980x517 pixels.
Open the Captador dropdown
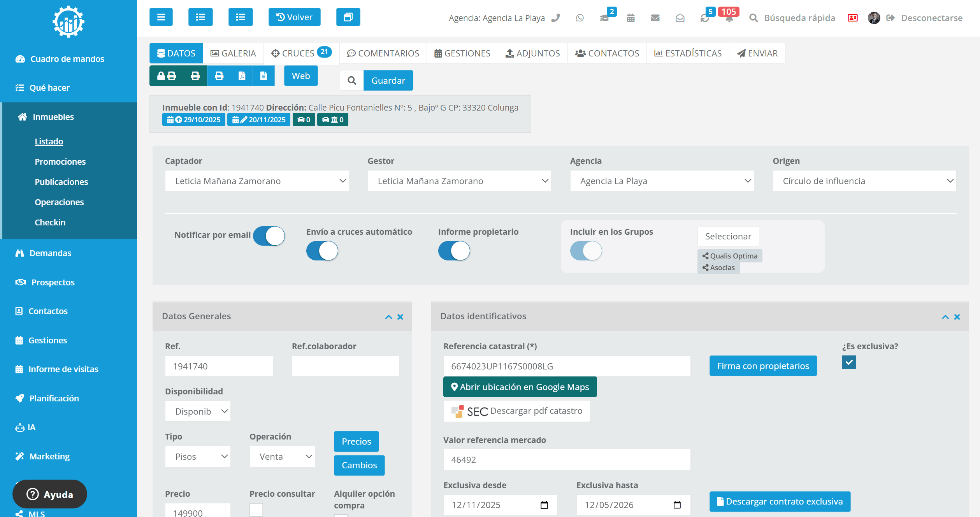pyautogui.click(x=257, y=181)
